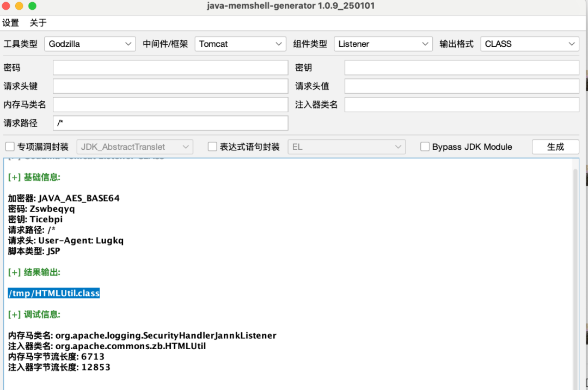Enable the 专项漏洞封装 checkbox

coord(10,147)
